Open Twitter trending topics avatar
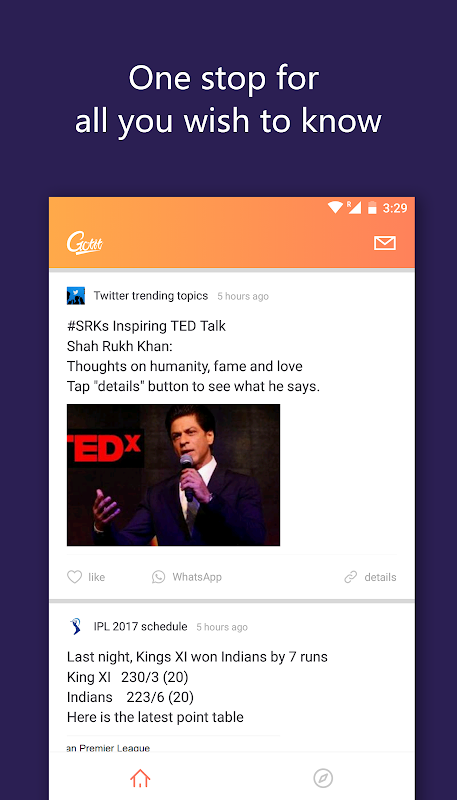Viewport: 457px width, 800px height. point(76,296)
